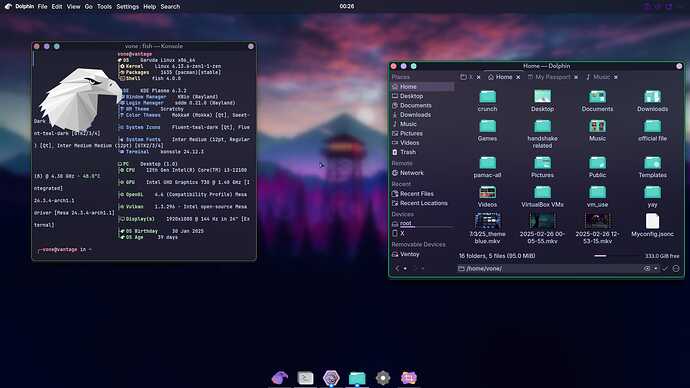The height and width of the screenshot is (388, 690).
Task: Launch the terminal icon in the dock
Action: point(305,377)
